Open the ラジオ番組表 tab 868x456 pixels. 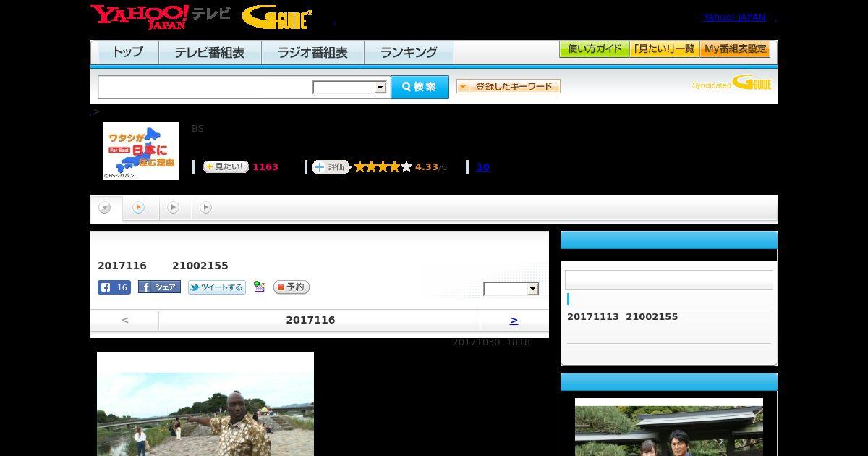click(312, 52)
